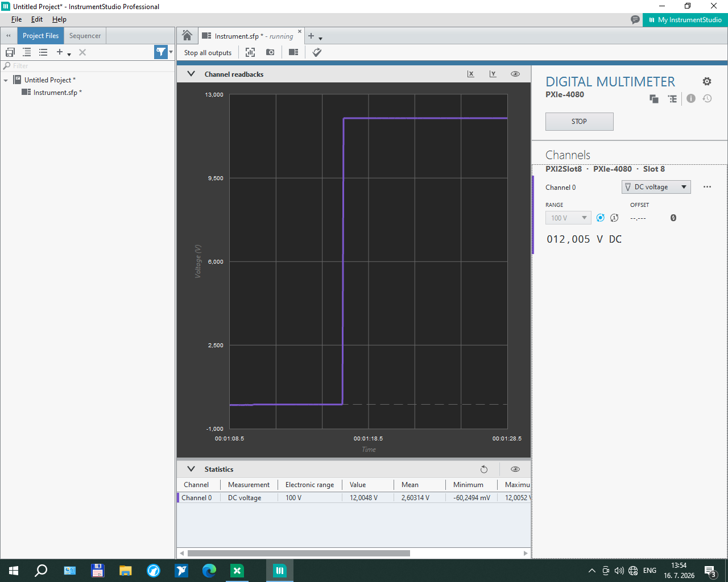Click the STOP button

pyautogui.click(x=579, y=122)
